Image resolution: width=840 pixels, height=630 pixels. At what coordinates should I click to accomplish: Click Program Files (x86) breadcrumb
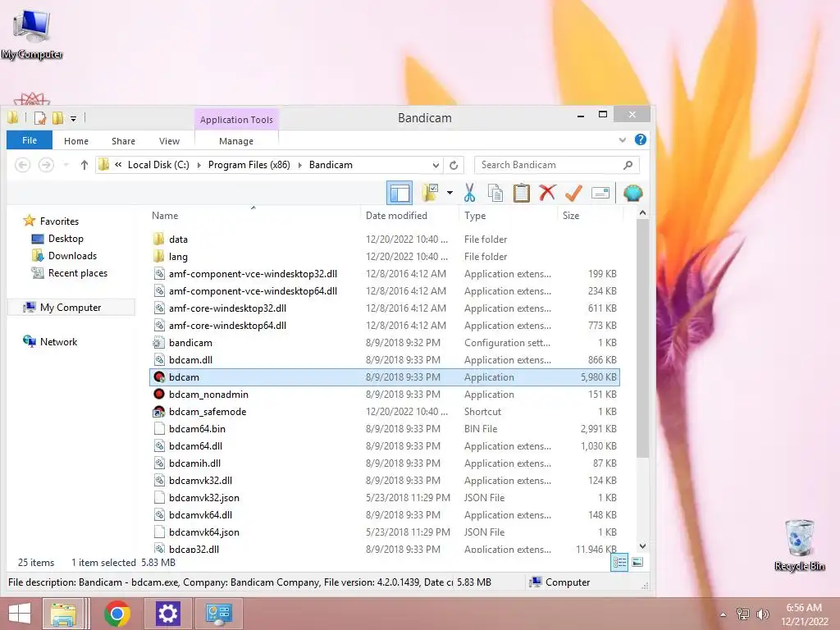tap(249, 165)
